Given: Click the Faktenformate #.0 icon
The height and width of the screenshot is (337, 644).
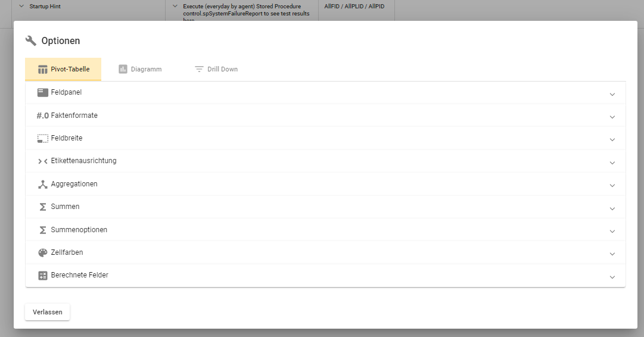Looking at the screenshot, I should pos(42,116).
